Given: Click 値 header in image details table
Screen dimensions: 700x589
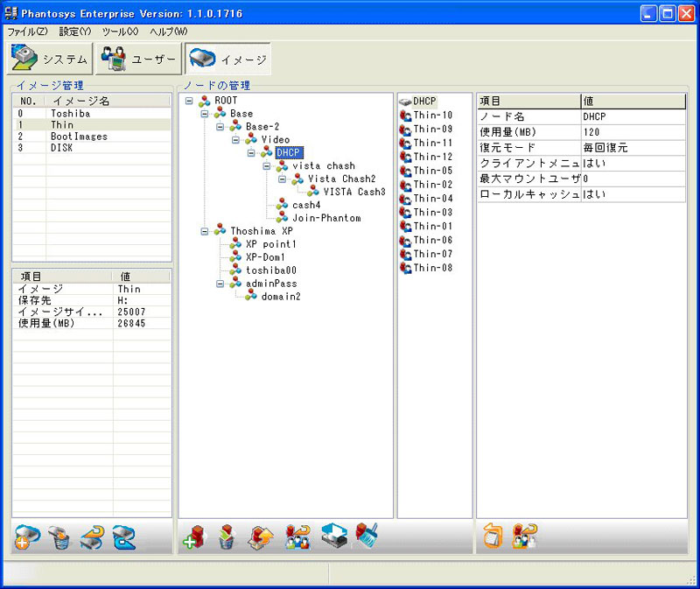Looking at the screenshot, I should [142, 277].
